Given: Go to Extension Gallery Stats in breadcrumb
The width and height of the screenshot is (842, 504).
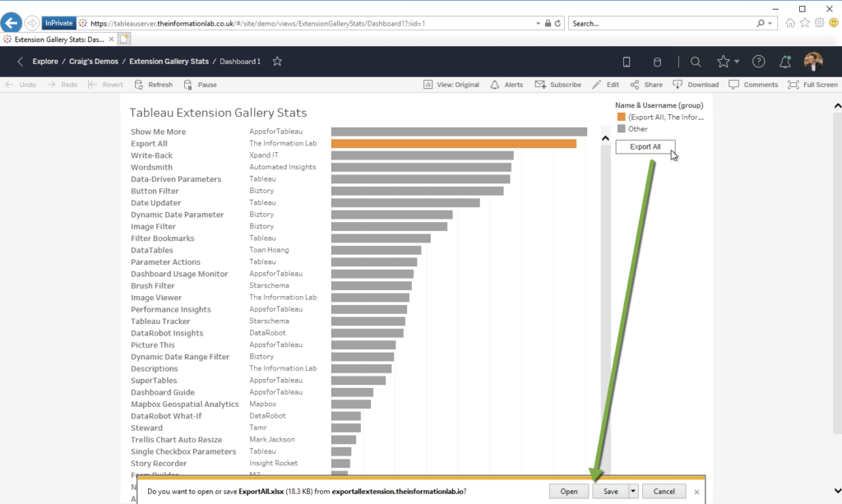Looking at the screenshot, I should point(169,61).
